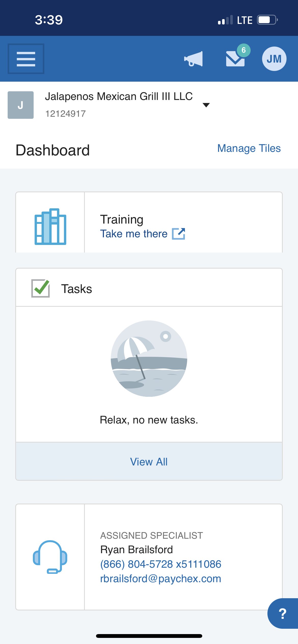Click the external link icon beside Take me there
298x644 pixels.
(179, 234)
